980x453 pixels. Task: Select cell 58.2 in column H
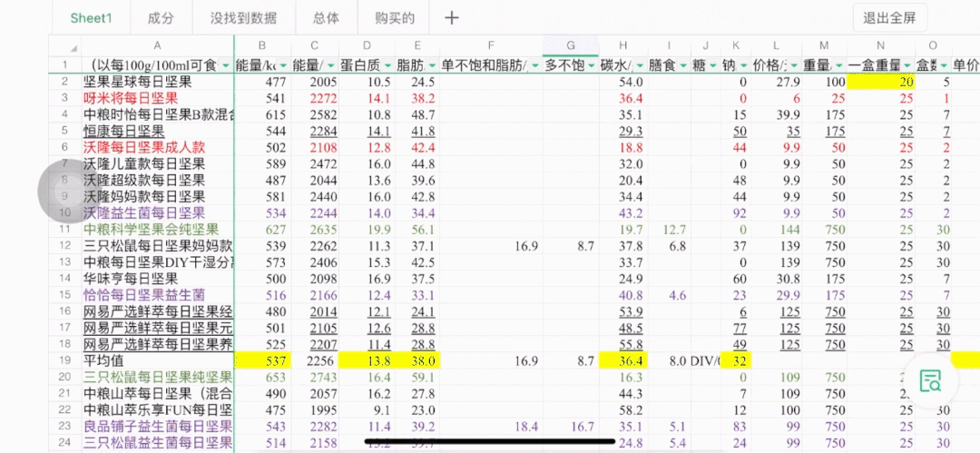pos(623,409)
